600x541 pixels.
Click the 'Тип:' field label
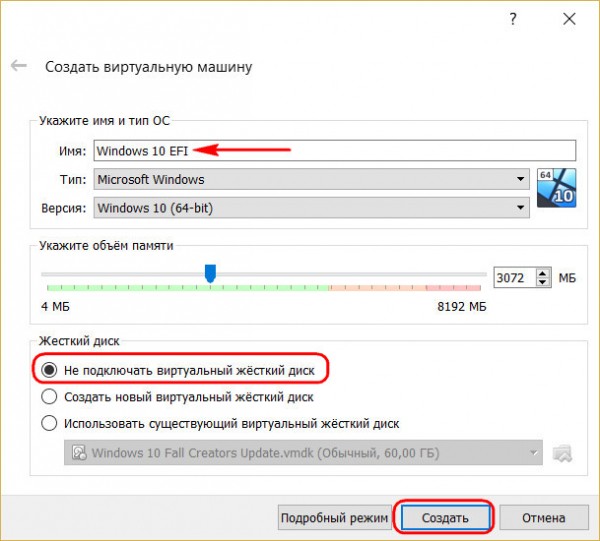pyautogui.click(x=73, y=179)
